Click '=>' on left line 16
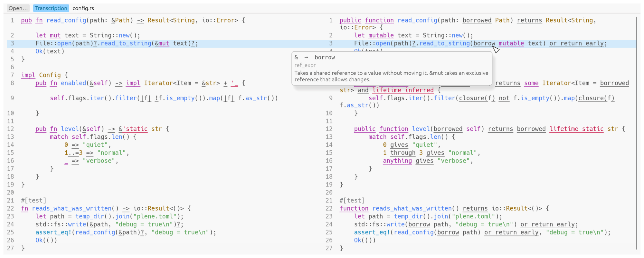This screenshot has height=258, width=644. (x=75, y=161)
